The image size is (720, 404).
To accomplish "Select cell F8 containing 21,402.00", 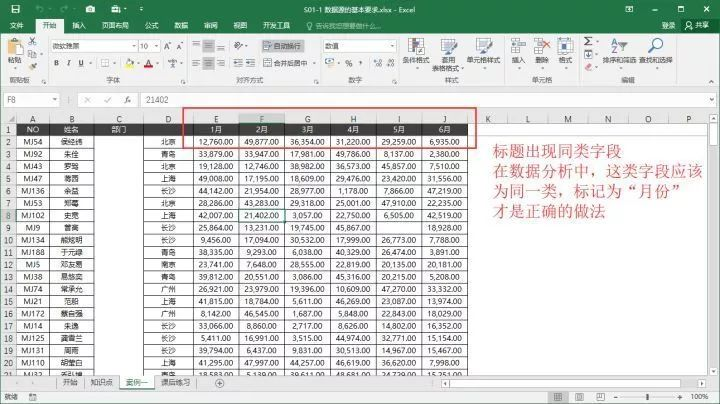I will click(261, 215).
